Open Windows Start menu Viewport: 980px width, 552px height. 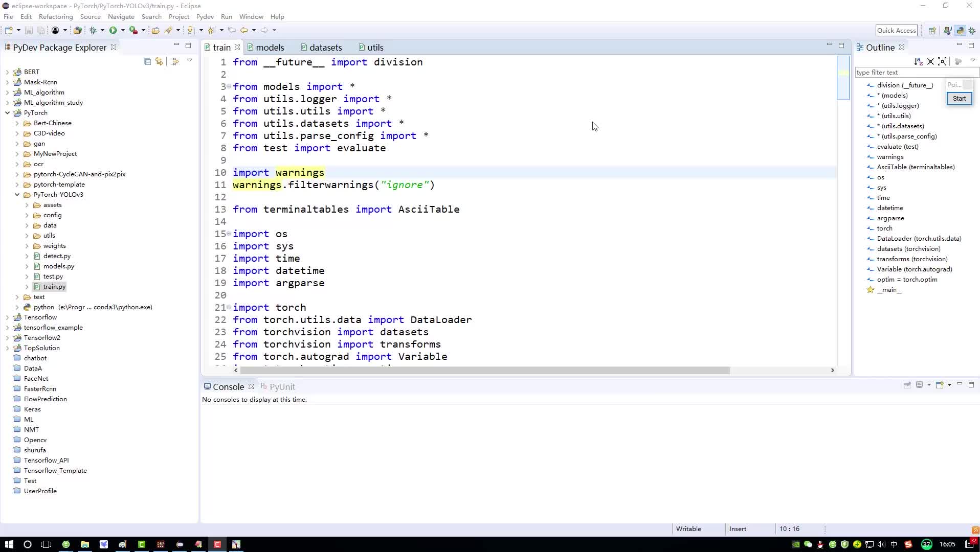9,544
